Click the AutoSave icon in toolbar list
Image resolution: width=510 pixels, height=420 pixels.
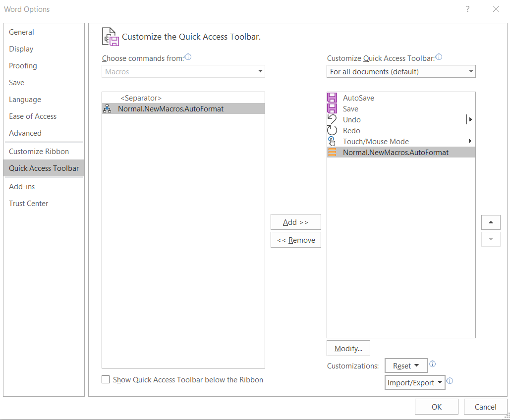pyautogui.click(x=332, y=98)
